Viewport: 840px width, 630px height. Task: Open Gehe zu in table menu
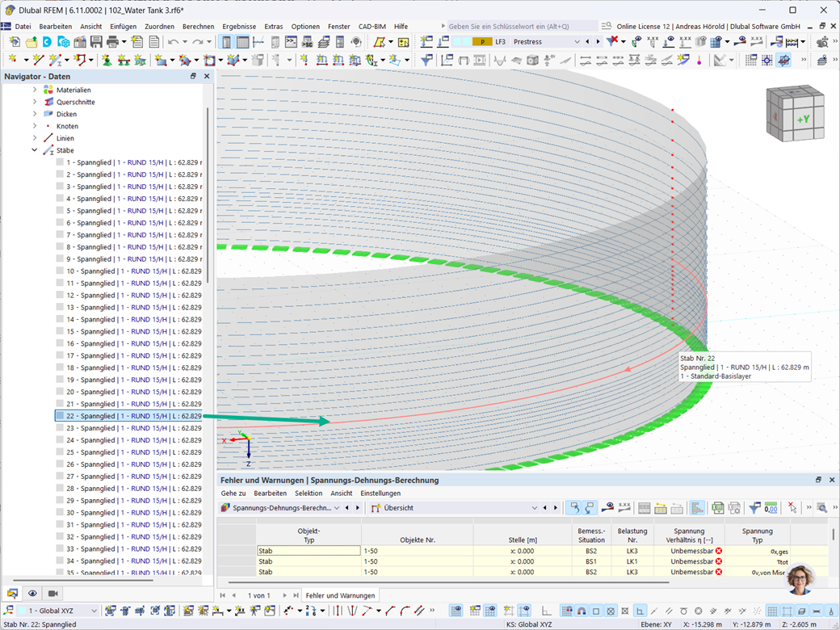(x=233, y=493)
